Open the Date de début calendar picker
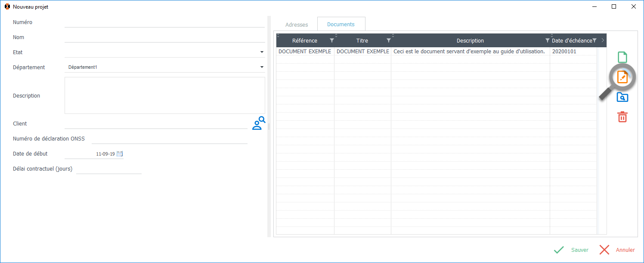Viewport: 644px width, 263px height. tap(120, 154)
